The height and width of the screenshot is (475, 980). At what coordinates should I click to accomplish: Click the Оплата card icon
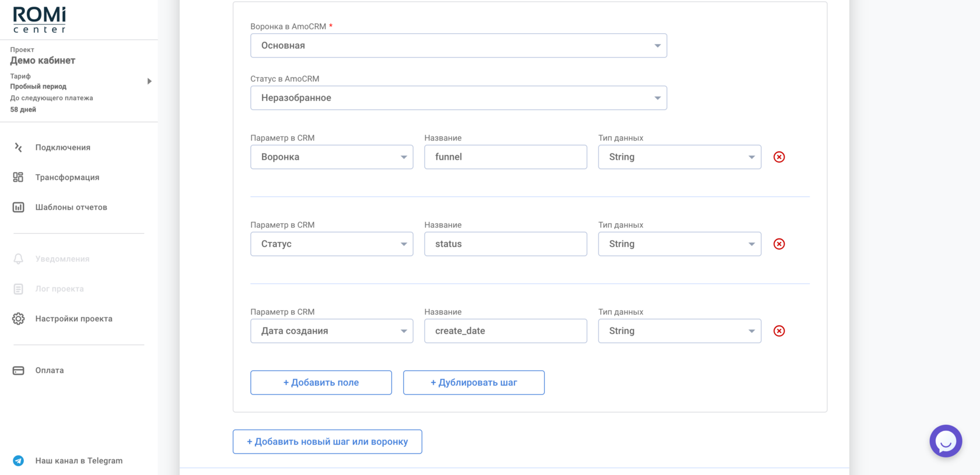point(18,371)
